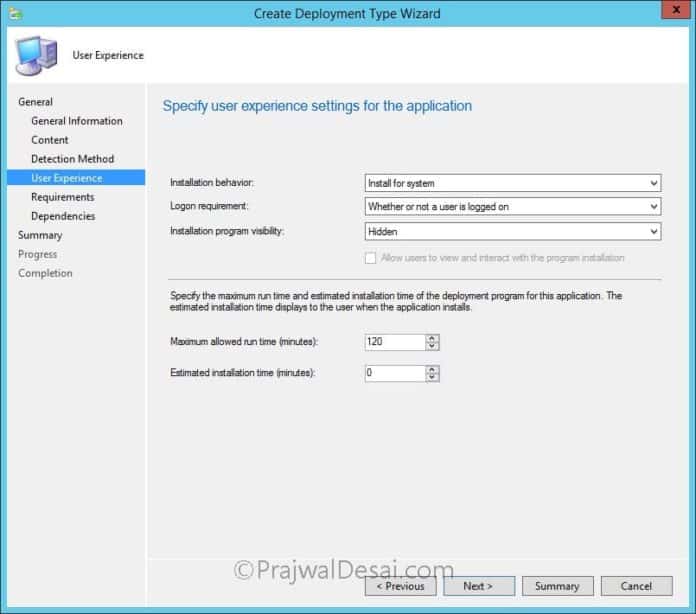Open the Requirements page
The height and width of the screenshot is (614, 696).
[x=63, y=197]
